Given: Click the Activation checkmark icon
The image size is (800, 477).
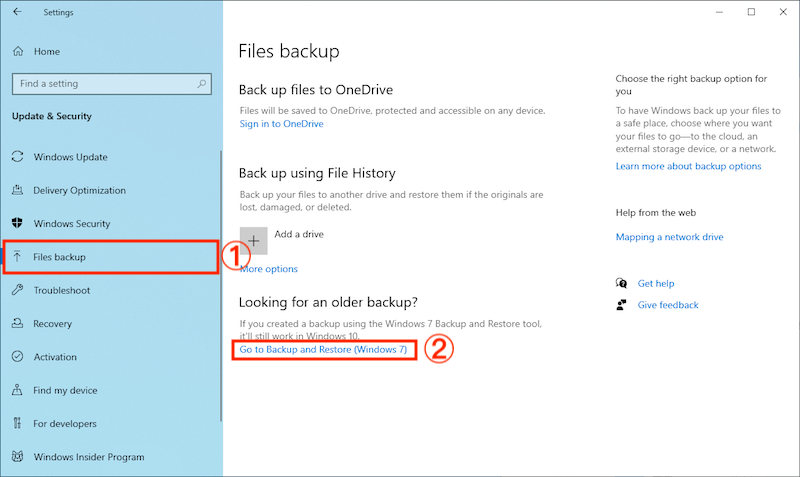Looking at the screenshot, I should click(17, 357).
